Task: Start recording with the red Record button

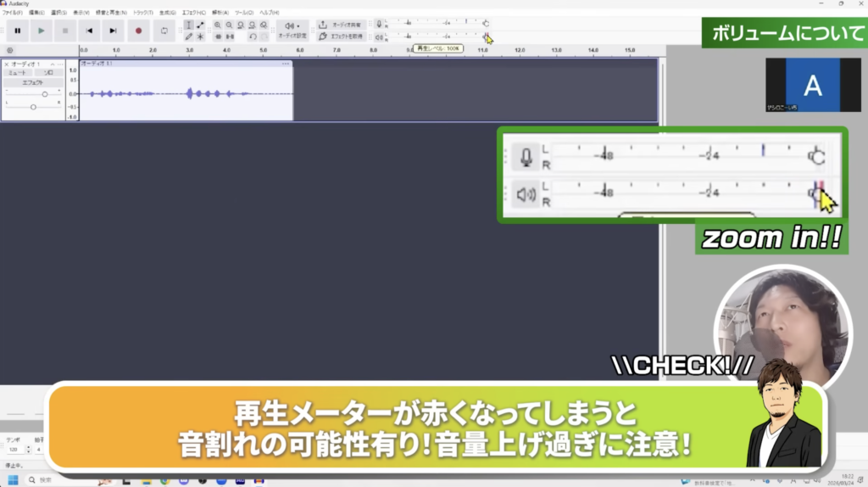Action: (x=139, y=31)
